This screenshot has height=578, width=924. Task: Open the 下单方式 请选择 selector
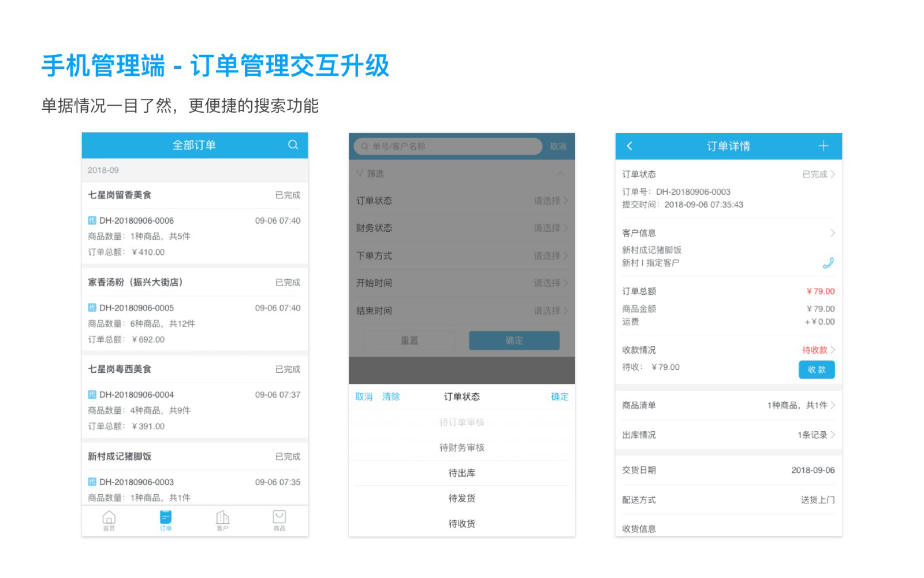tap(550, 256)
